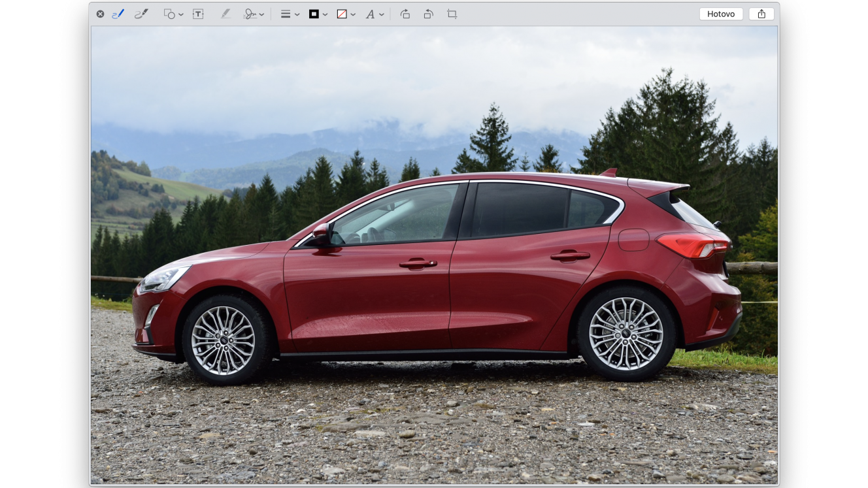The image size is (868, 488).
Task: Open the text style font menu
Action: click(x=374, y=14)
